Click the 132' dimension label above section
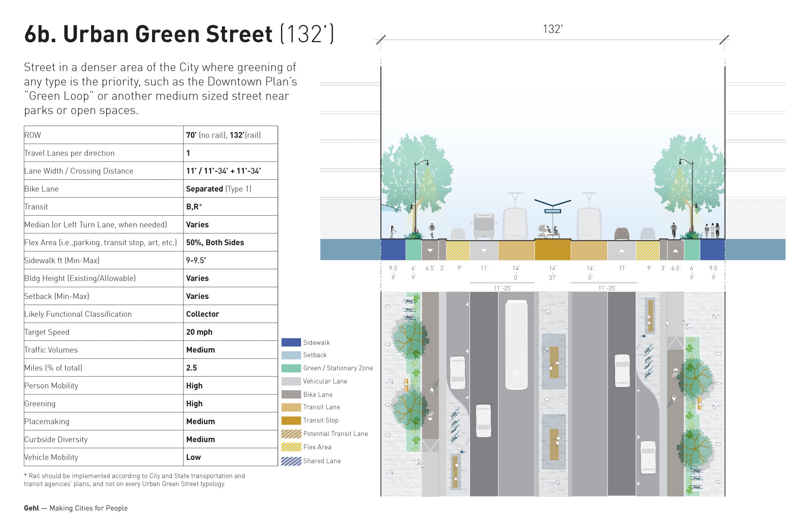 tap(552, 29)
